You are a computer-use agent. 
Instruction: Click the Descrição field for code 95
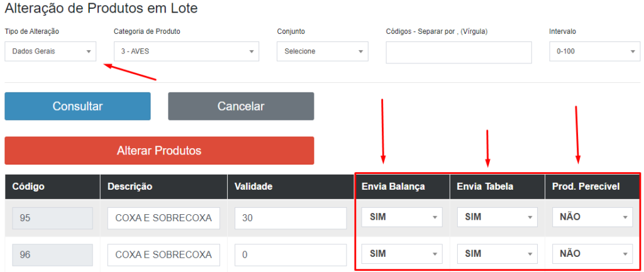tap(164, 218)
